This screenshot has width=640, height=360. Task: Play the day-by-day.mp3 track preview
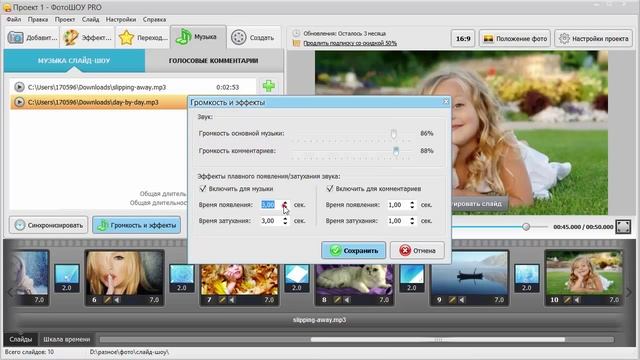(x=19, y=102)
